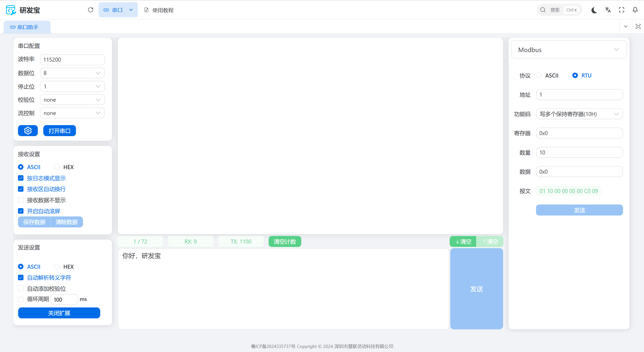The height and width of the screenshot is (352, 644).
Task: Expand the Modbus extension selector
Action: click(x=569, y=50)
